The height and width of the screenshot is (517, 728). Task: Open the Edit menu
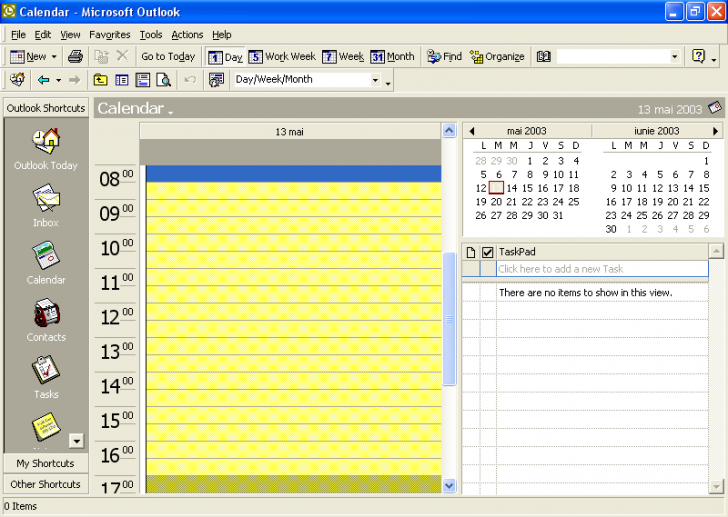(x=43, y=35)
